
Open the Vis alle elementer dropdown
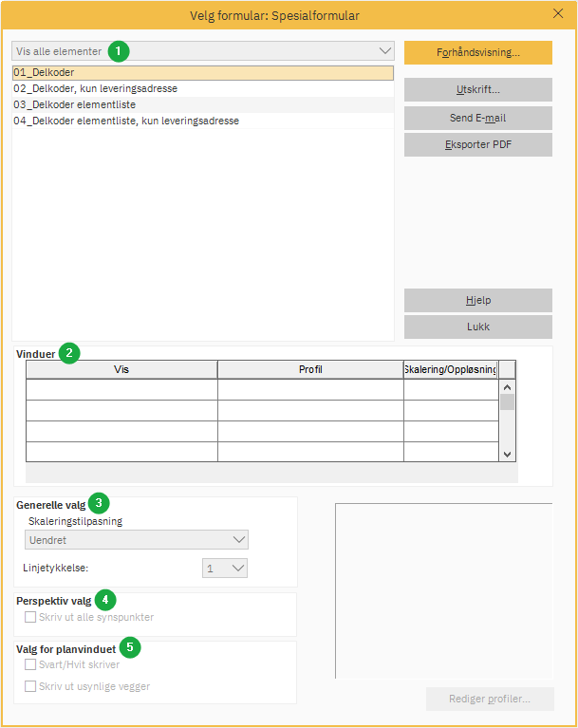(x=203, y=50)
